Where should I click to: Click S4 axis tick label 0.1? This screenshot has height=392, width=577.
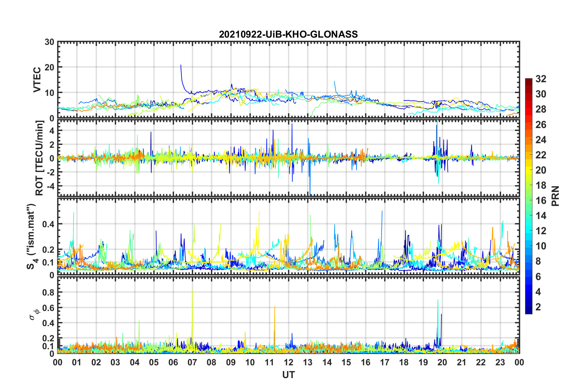click(48, 263)
